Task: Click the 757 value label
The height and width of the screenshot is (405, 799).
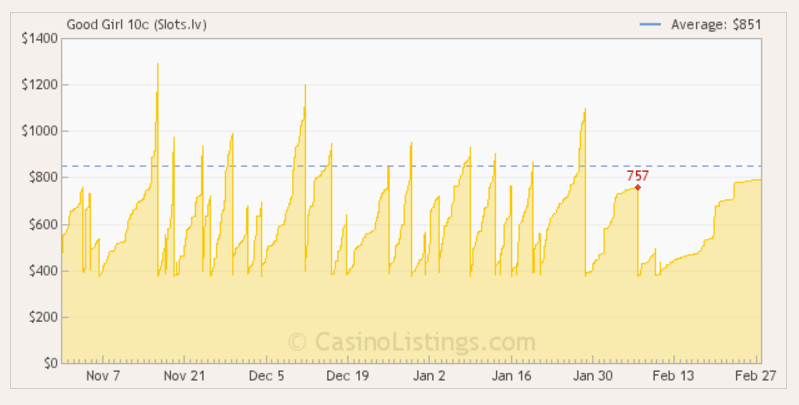Action: tap(637, 176)
